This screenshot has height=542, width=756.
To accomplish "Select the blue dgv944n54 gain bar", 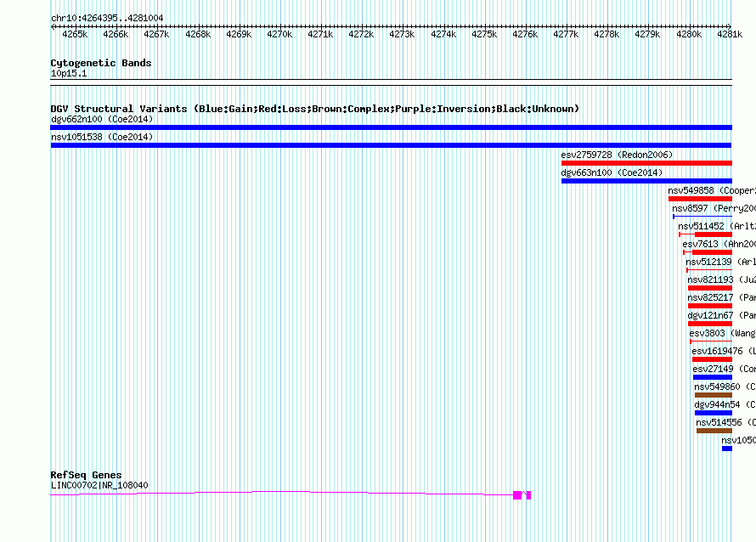I will click(713, 413).
